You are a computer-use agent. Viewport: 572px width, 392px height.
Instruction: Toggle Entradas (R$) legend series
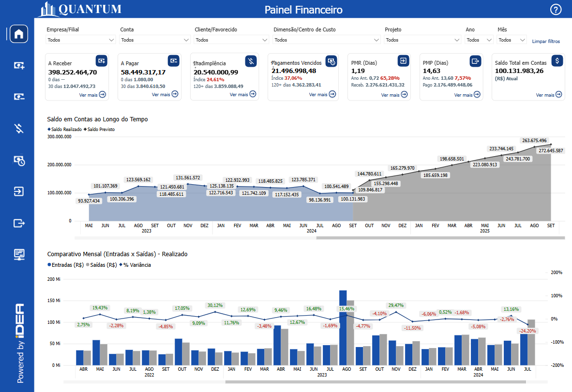click(67, 265)
